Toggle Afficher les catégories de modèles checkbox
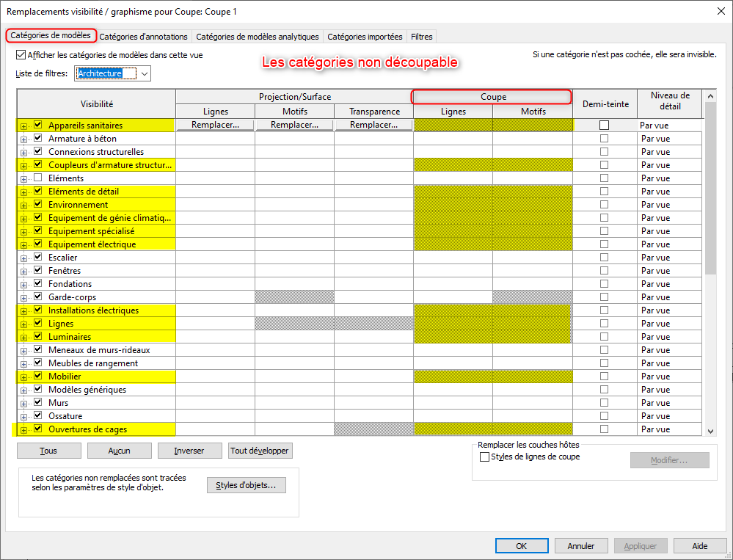 21,55
